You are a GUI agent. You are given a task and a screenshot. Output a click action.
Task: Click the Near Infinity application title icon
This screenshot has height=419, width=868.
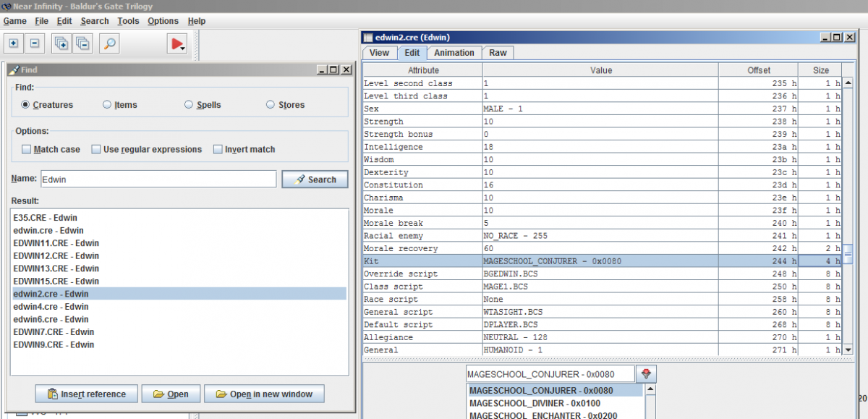6,6
